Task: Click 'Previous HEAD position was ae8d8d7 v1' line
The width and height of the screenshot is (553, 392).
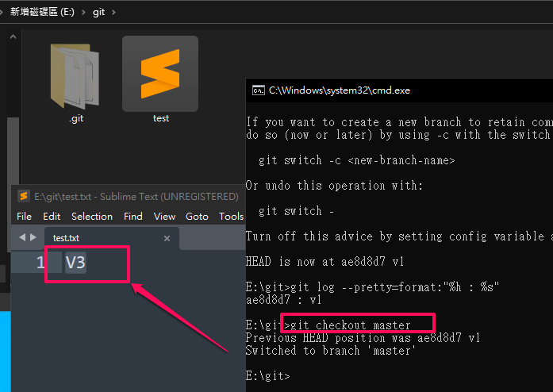Action: click(363, 338)
